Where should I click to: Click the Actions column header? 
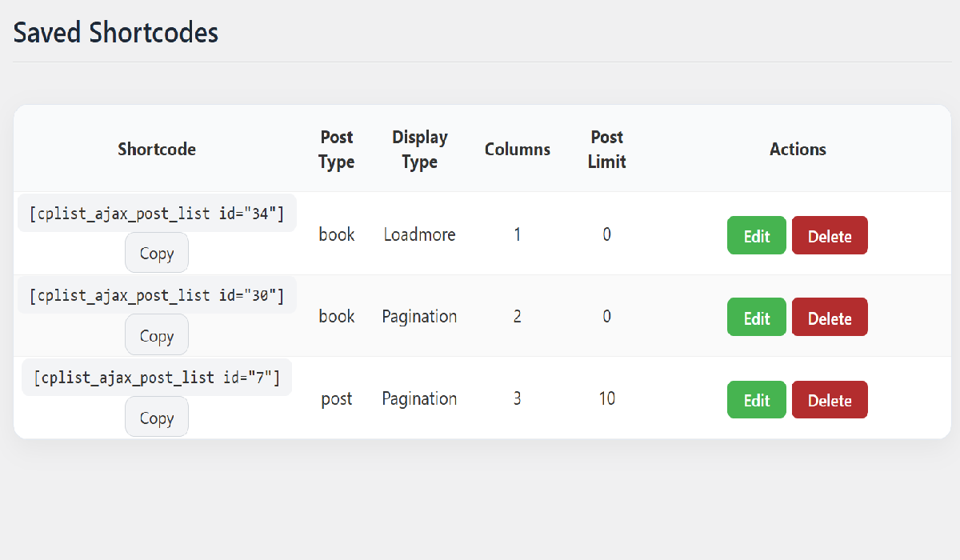coord(798,150)
